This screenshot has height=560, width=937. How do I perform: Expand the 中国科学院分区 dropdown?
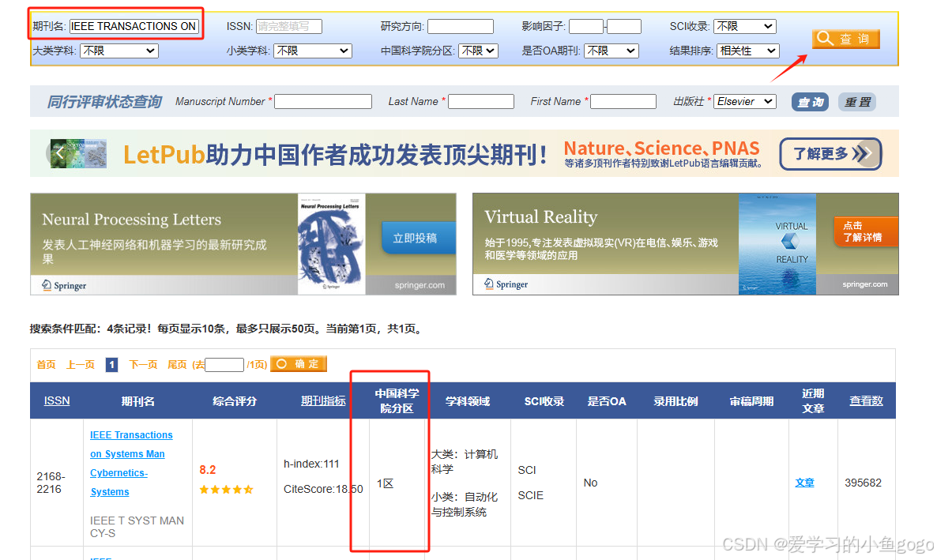(479, 51)
